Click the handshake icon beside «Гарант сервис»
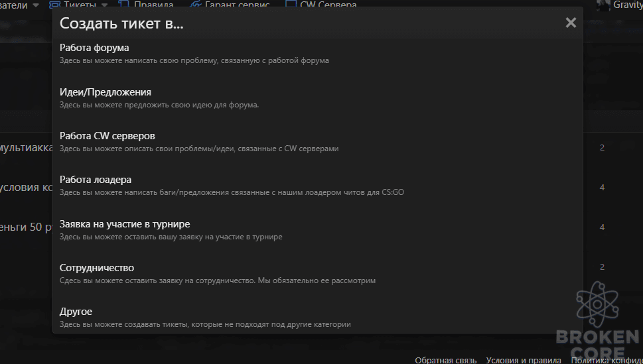 click(x=196, y=5)
